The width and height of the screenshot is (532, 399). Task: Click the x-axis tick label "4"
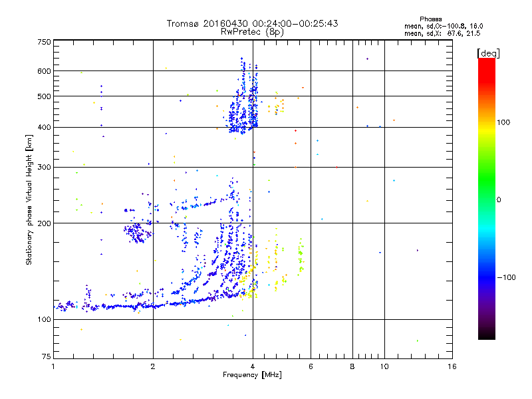253,366
